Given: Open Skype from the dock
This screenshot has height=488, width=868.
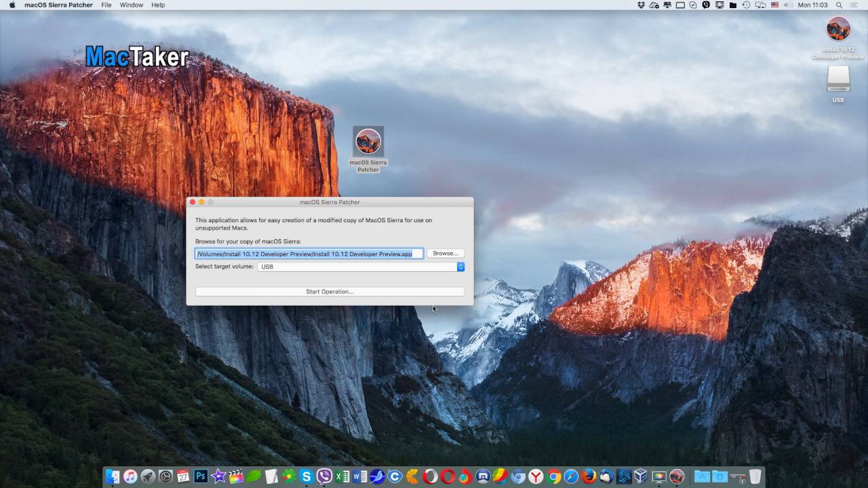Looking at the screenshot, I should tap(307, 476).
